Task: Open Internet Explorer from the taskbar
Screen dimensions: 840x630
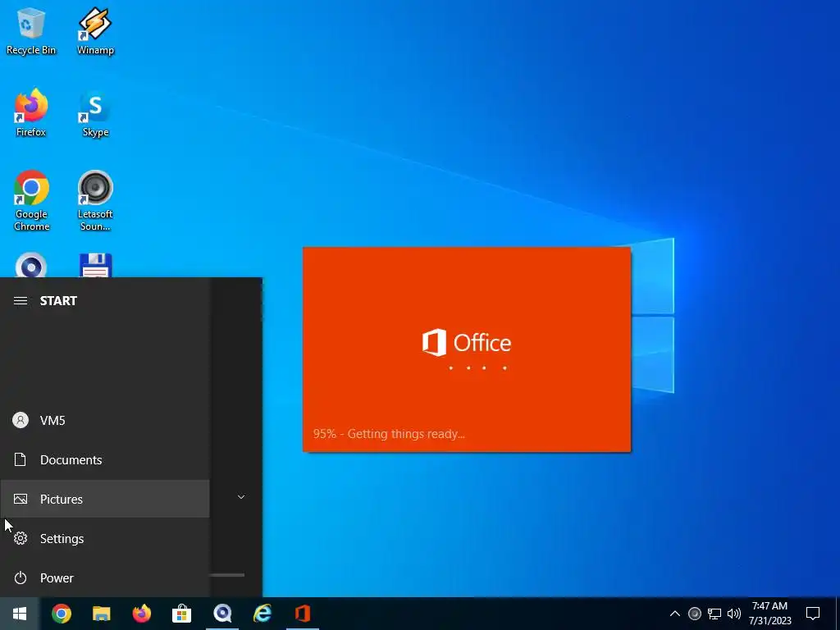Action: pos(262,614)
